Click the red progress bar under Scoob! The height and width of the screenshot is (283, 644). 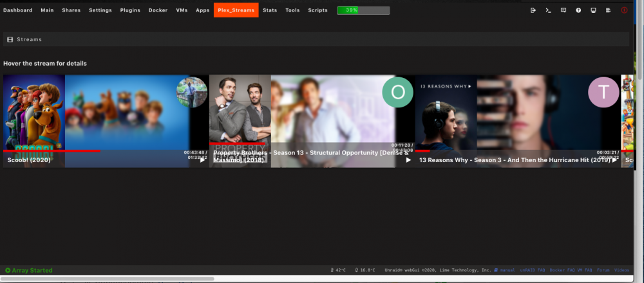pyautogui.click(x=52, y=151)
